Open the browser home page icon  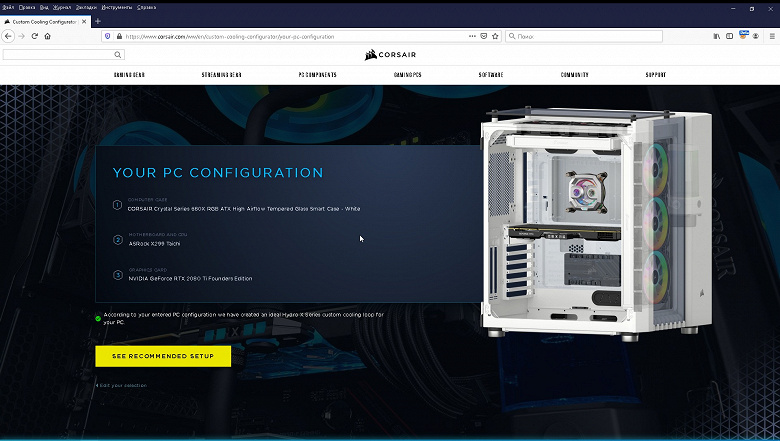(47, 36)
